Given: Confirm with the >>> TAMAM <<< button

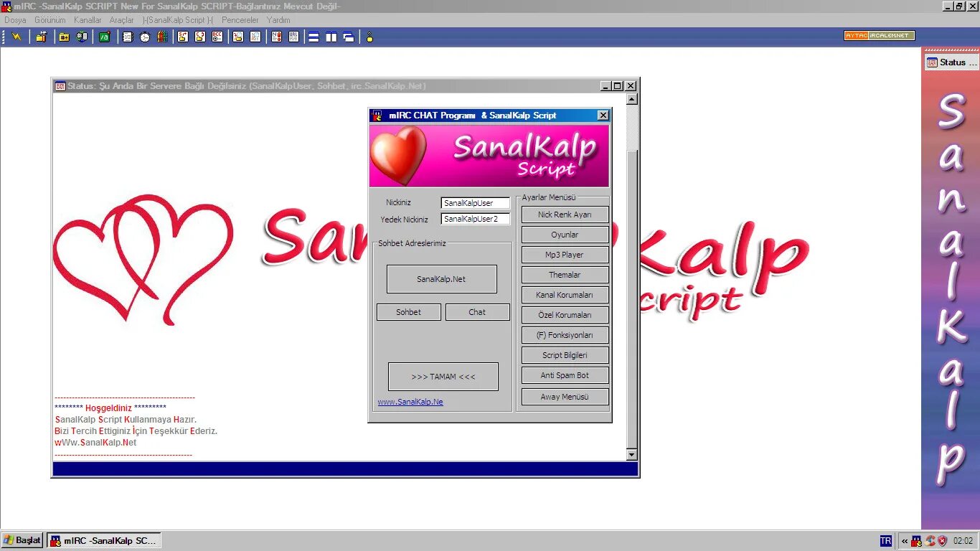Looking at the screenshot, I should coord(443,377).
